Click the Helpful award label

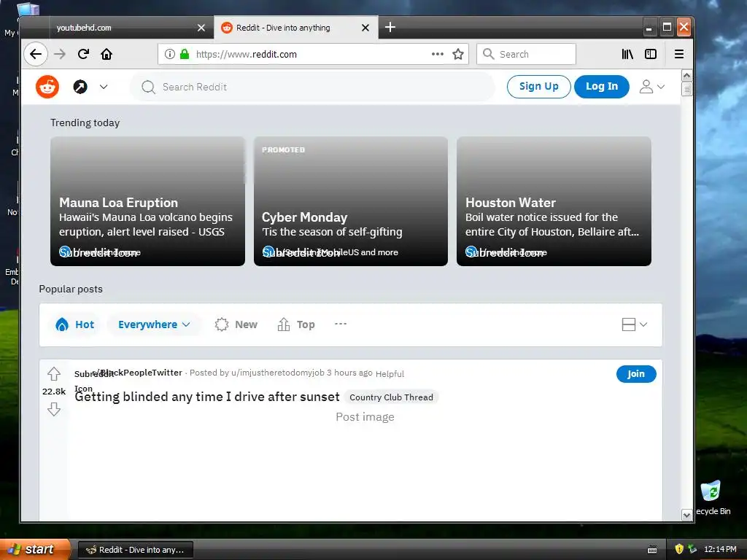coord(390,374)
